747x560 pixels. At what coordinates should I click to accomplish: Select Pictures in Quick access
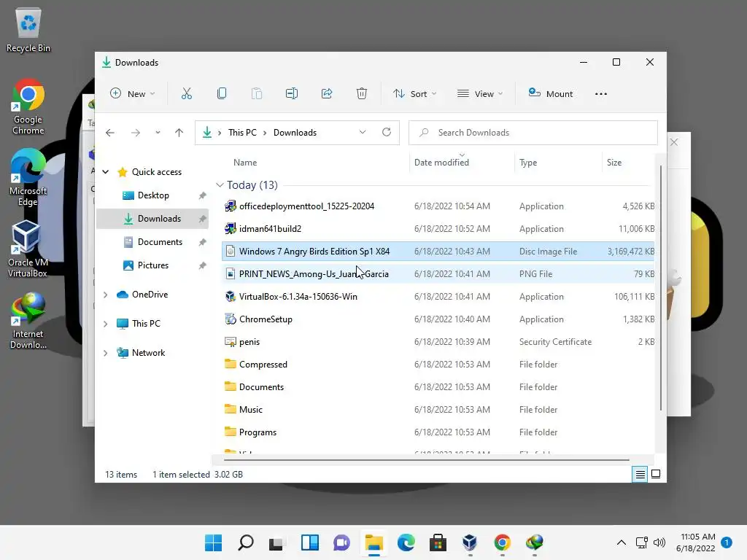tap(152, 265)
